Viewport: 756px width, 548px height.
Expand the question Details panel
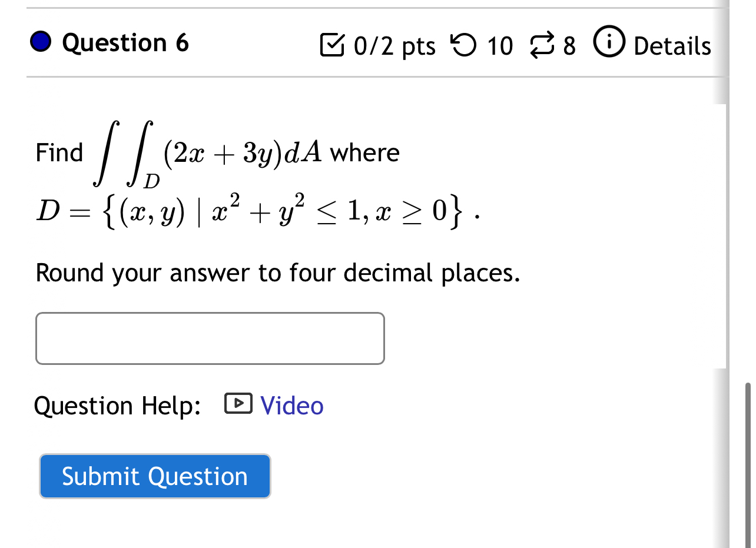[x=672, y=45]
